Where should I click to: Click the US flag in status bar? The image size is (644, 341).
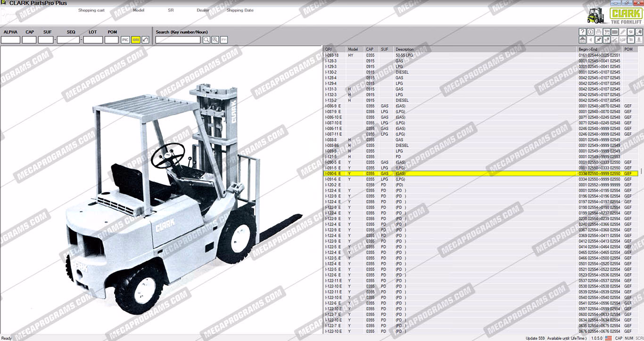pos(608,338)
